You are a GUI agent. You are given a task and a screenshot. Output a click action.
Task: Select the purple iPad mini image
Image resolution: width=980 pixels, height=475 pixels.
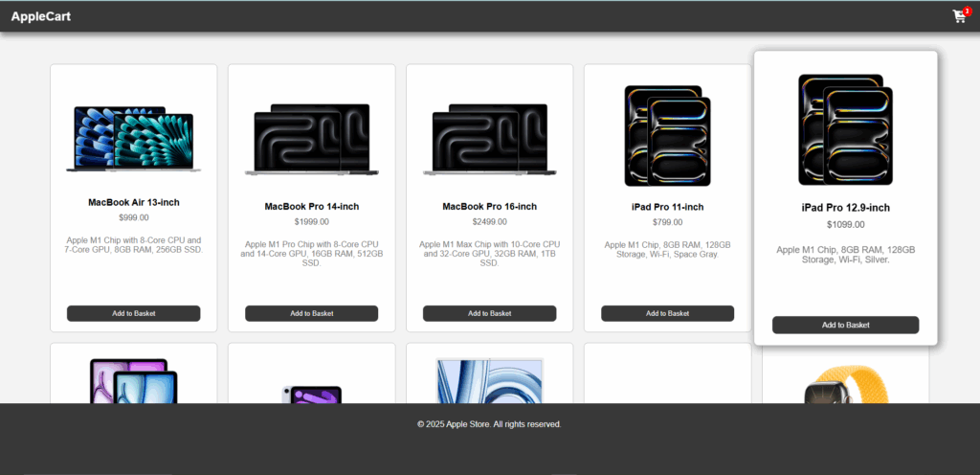[x=311, y=394]
